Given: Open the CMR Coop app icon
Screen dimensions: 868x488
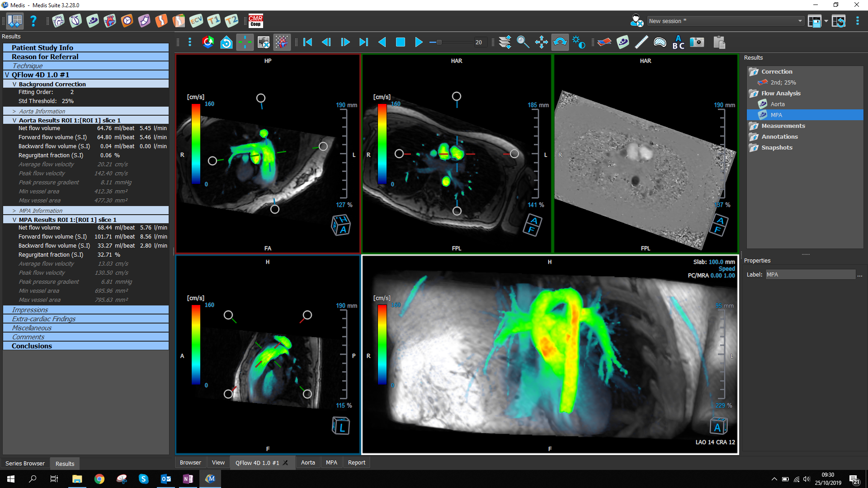Looking at the screenshot, I should tap(255, 21).
